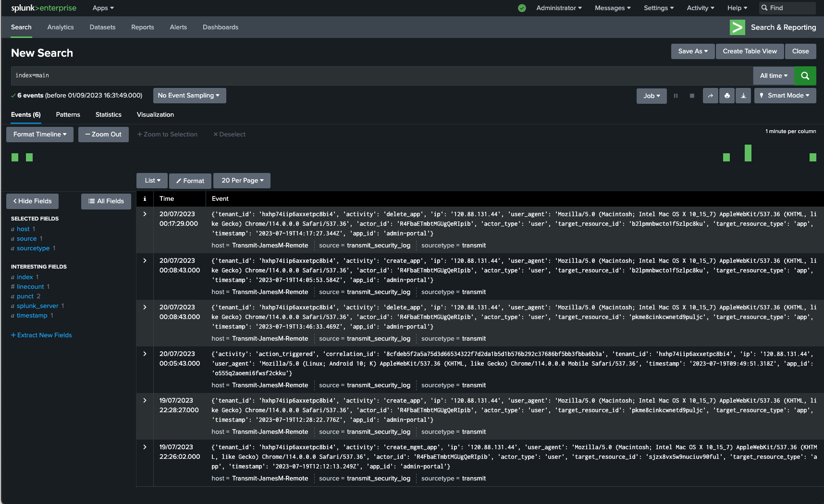Image resolution: width=824 pixels, height=504 pixels.
Task: Click the print results icon
Action: click(x=727, y=96)
